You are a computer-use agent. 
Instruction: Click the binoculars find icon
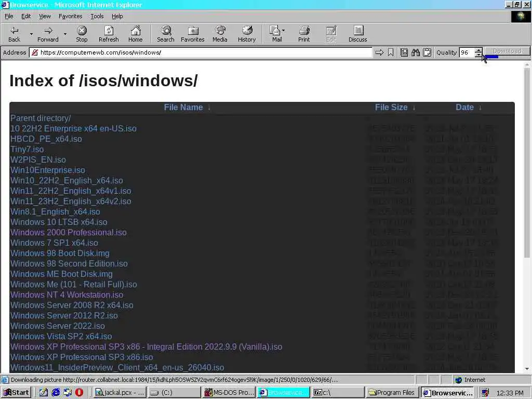pyautogui.click(x=416, y=52)
